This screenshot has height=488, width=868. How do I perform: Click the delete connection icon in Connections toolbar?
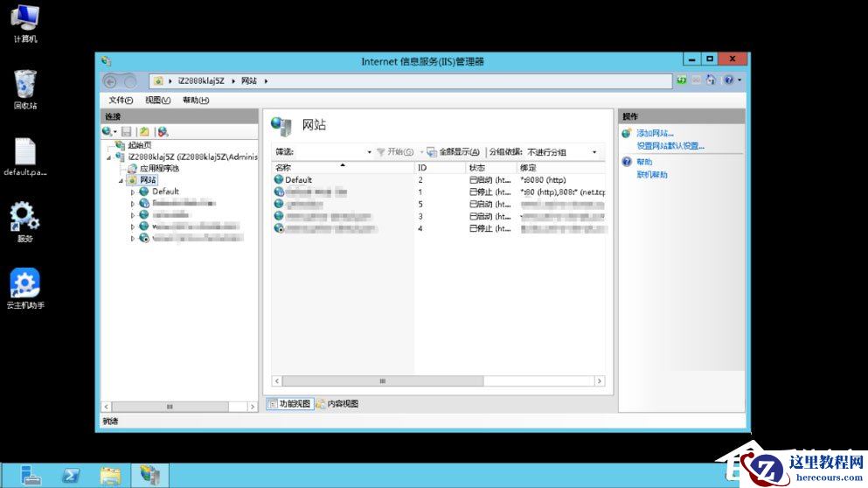pos(163,132)
